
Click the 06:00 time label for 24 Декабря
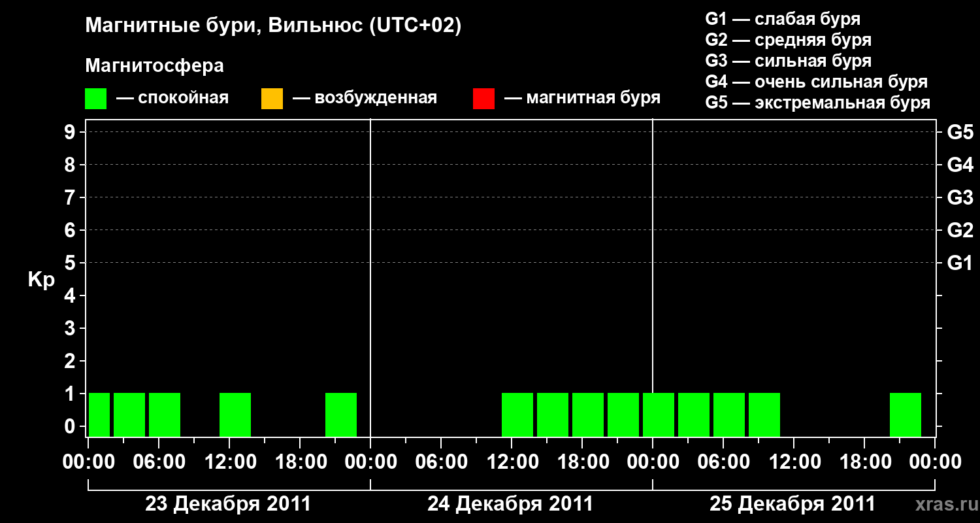[441, 462]
